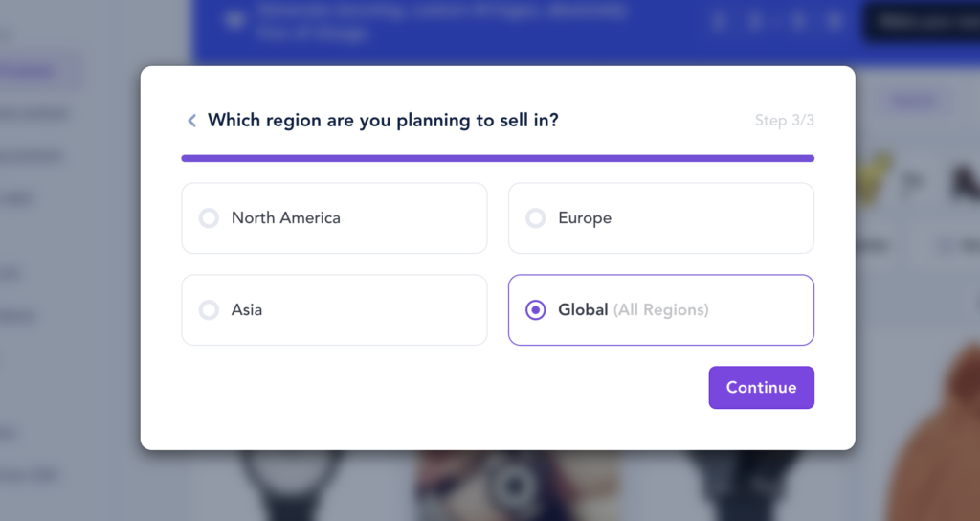This screenshot has height=521, width=980.
Task: Select the Europe radio button
Action: point(536,218)
